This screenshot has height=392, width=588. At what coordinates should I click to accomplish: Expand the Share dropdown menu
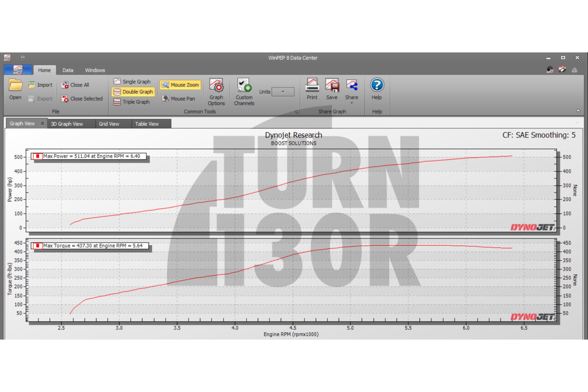(352, 103)
